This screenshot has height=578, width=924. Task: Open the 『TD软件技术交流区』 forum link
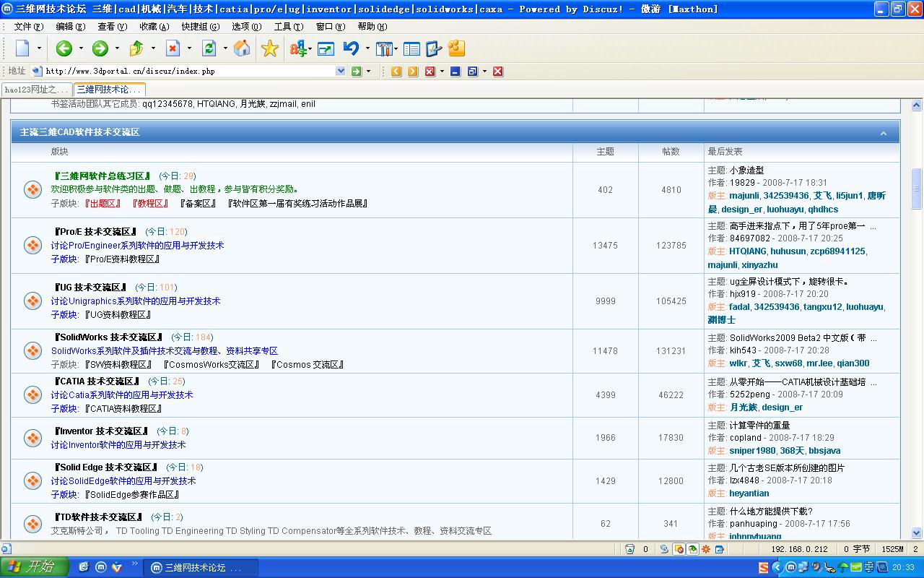click(x=98, y=517)
